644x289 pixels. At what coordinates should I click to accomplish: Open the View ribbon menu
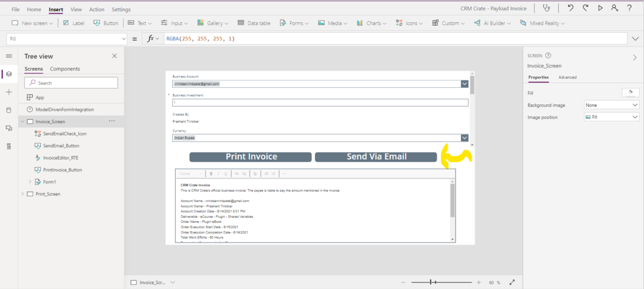pyautogui.click(x=76, y=9)
